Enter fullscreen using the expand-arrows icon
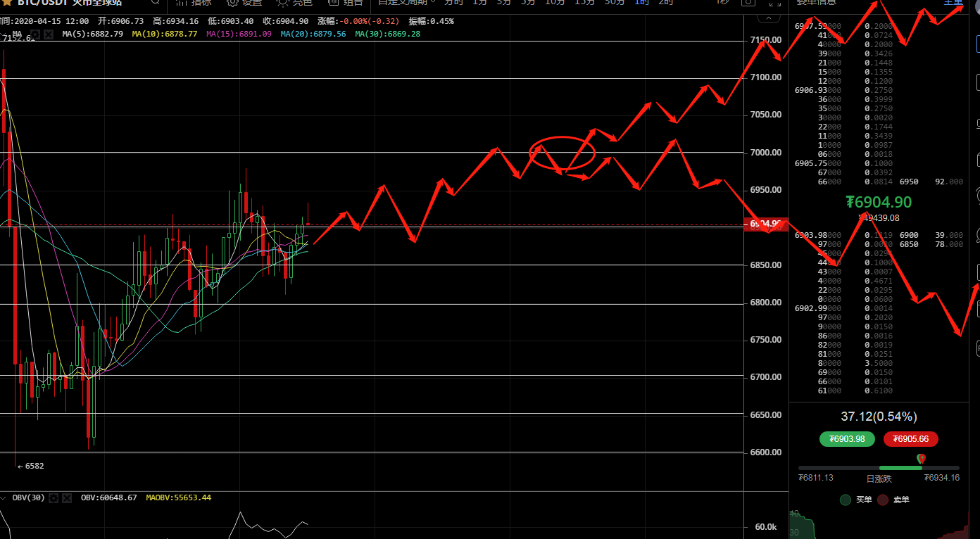This screenshot has height=539, width=980. coord(774,2)
